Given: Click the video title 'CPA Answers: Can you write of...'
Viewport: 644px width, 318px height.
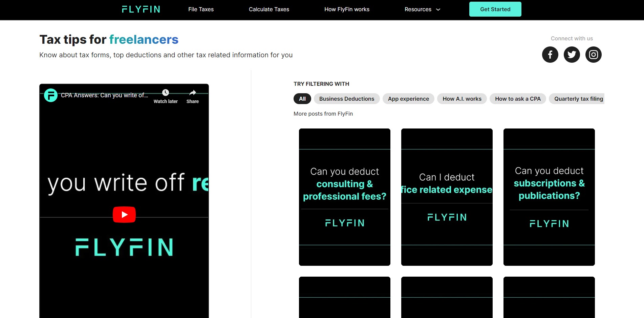Looking at the screenshot, I should (104, 95).
